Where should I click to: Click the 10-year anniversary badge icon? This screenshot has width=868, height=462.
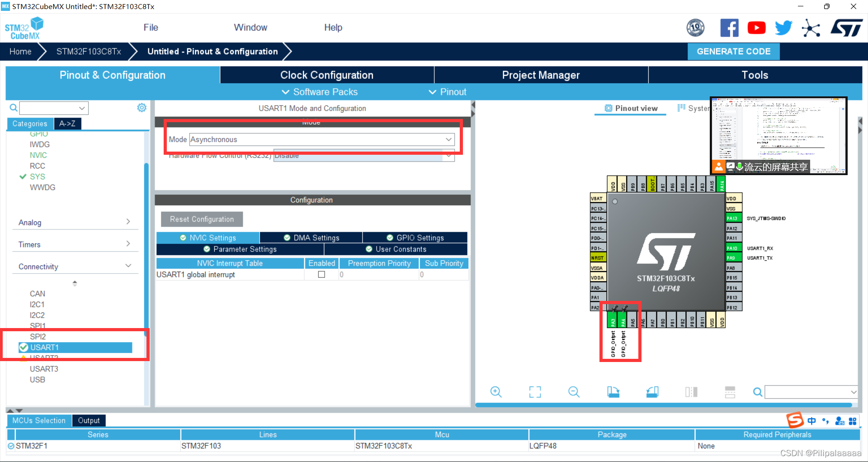695,28
